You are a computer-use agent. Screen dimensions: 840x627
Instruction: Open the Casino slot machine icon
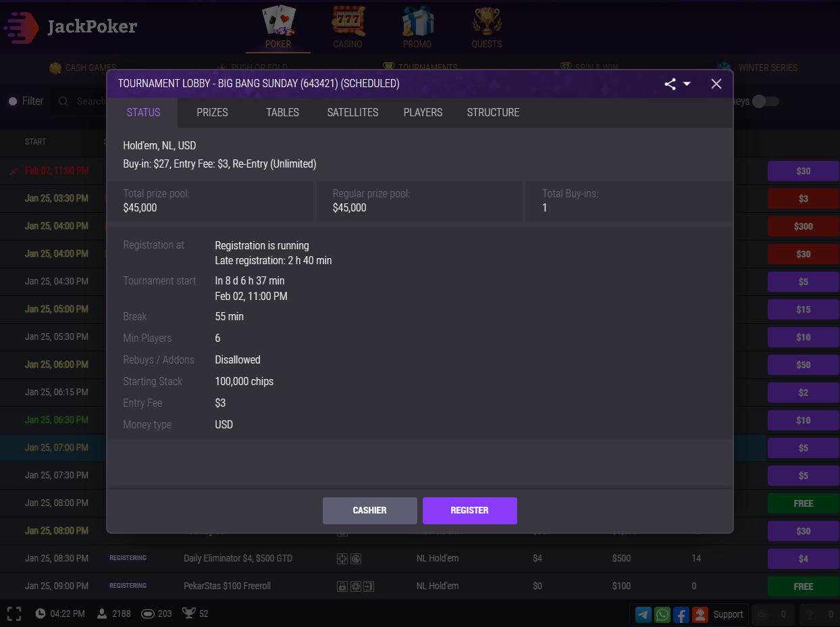(x=348, y=22)
